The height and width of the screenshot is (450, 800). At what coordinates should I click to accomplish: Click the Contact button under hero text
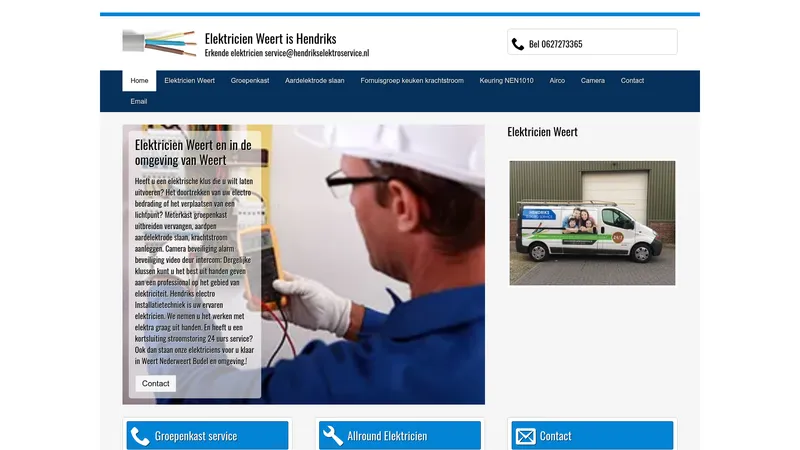point(156,384)
